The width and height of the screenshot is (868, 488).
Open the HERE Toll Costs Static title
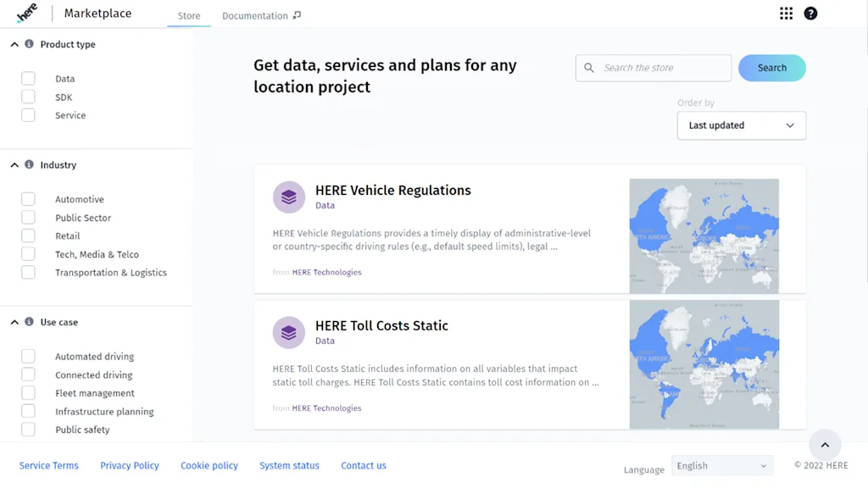click(x=381, y=326)
